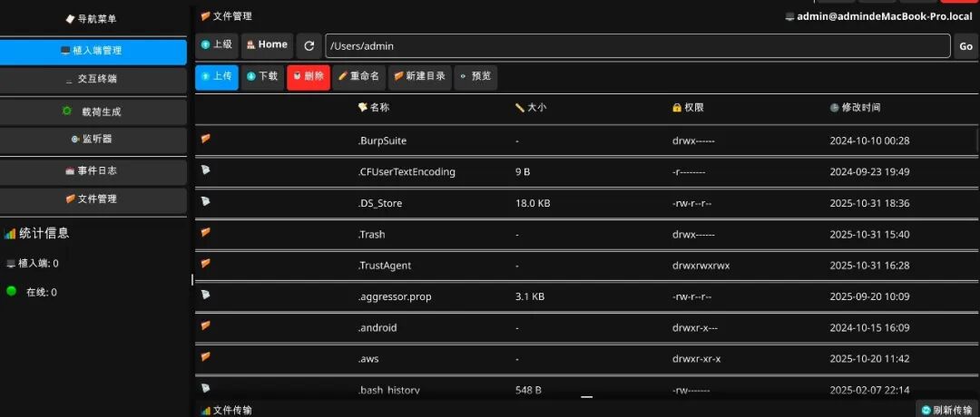Screen dimensions: 980x417
Task: Click the .TrustAgent folder icon
Action: 206,264
